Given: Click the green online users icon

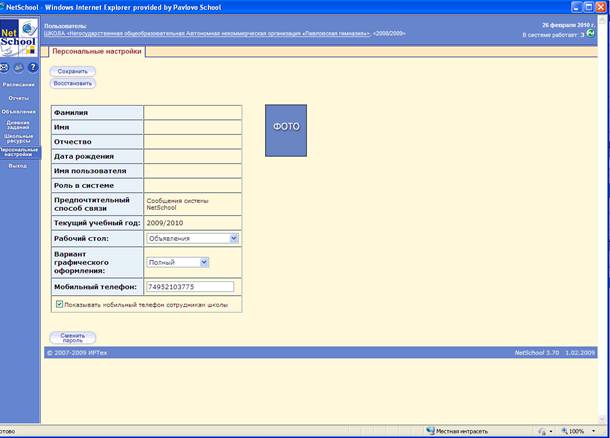Looking at the screenshot, I should tap(590, 34).
